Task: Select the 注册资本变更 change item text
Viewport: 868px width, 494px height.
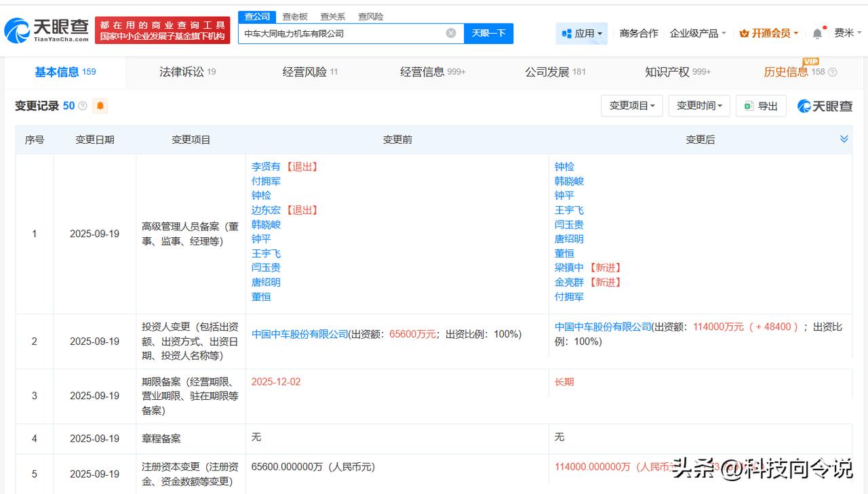Action: click(191, 474)
